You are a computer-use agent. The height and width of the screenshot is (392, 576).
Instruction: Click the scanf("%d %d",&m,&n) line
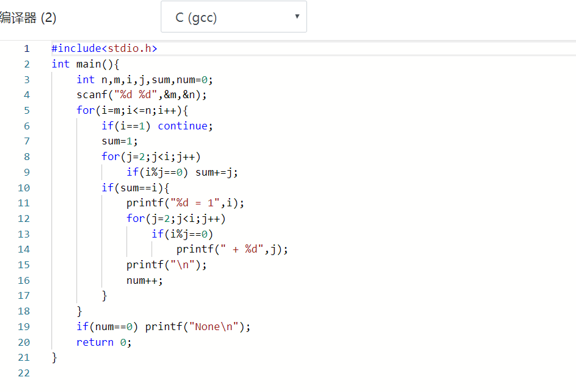[x=142, y=95]
